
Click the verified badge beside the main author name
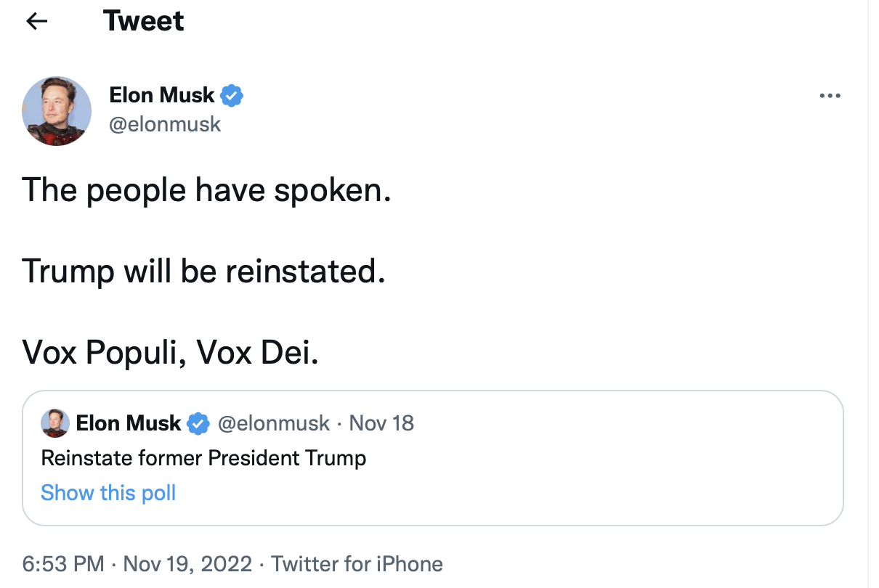(232, 95)
